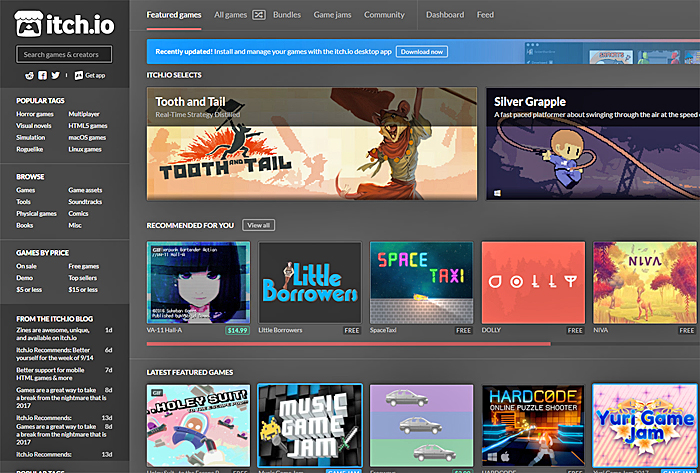Click the Get app link
700x473 pixels.
pos(90,75)
